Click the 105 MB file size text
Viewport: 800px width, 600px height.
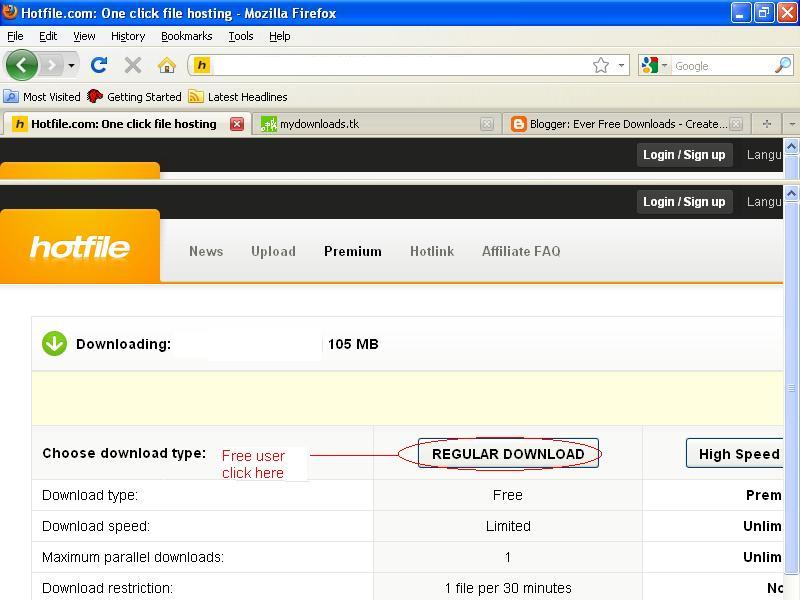click(x=353, y=344)
